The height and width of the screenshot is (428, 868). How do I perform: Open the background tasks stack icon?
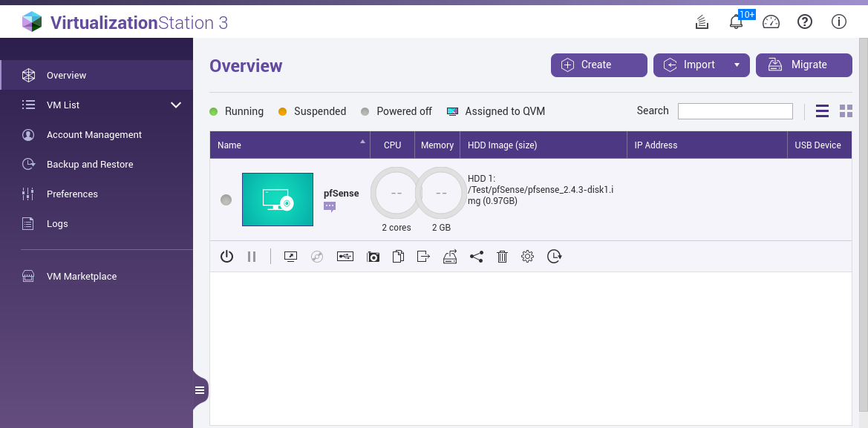click(x=702, y=22)
